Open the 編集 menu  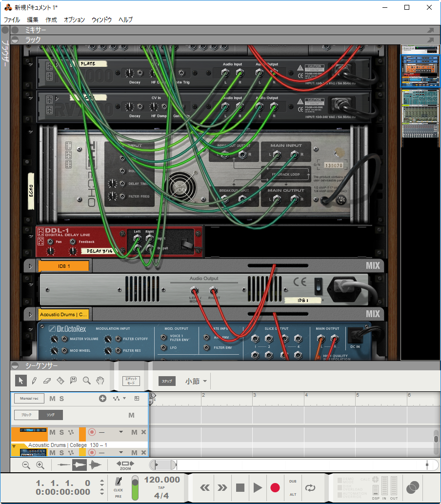coord(32,20)
